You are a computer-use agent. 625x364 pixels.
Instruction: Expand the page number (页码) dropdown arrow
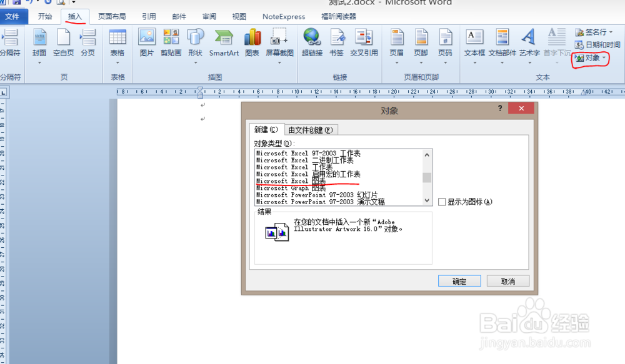pyautogui.click(x=445, y=62)
